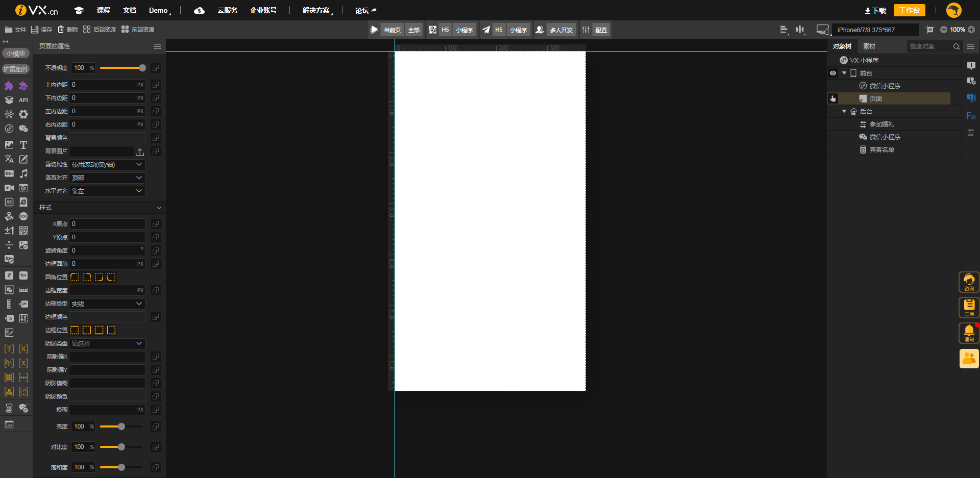Add the music audio component
Screen dimensions: 980x478
click(x=23, y=173)
